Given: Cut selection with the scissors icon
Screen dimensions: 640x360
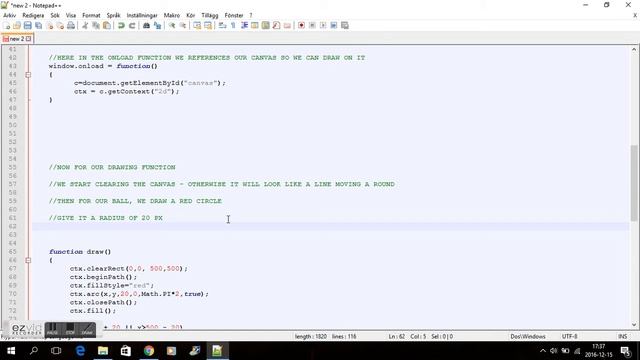Looking at the screenshot, I should [x=85, y=25].
